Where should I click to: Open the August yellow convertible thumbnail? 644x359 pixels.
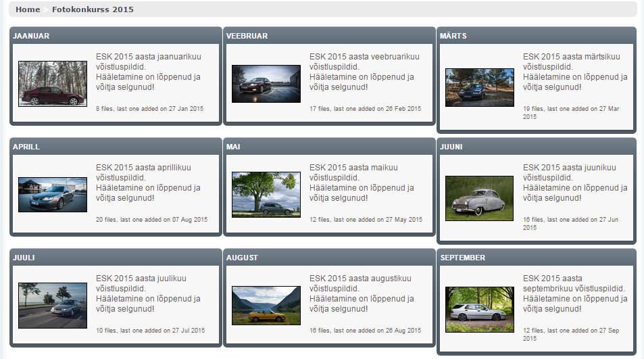[x=266, y=306]
